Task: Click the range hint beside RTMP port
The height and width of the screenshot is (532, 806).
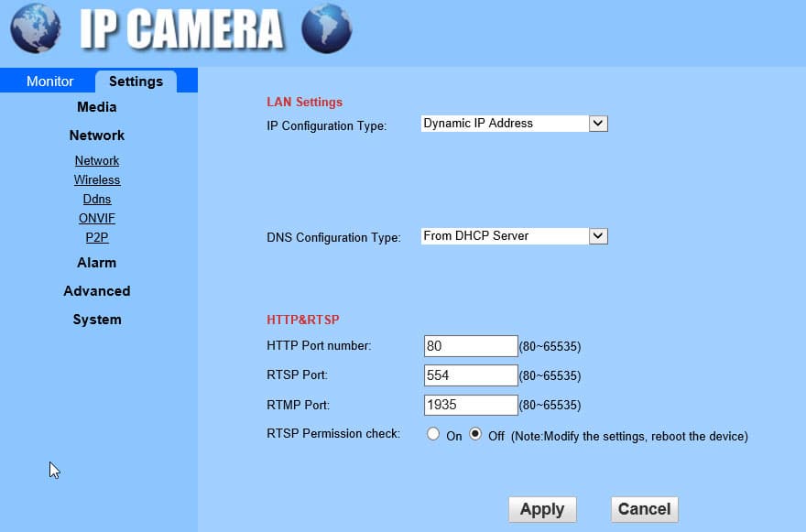Action: click(550, 405)
